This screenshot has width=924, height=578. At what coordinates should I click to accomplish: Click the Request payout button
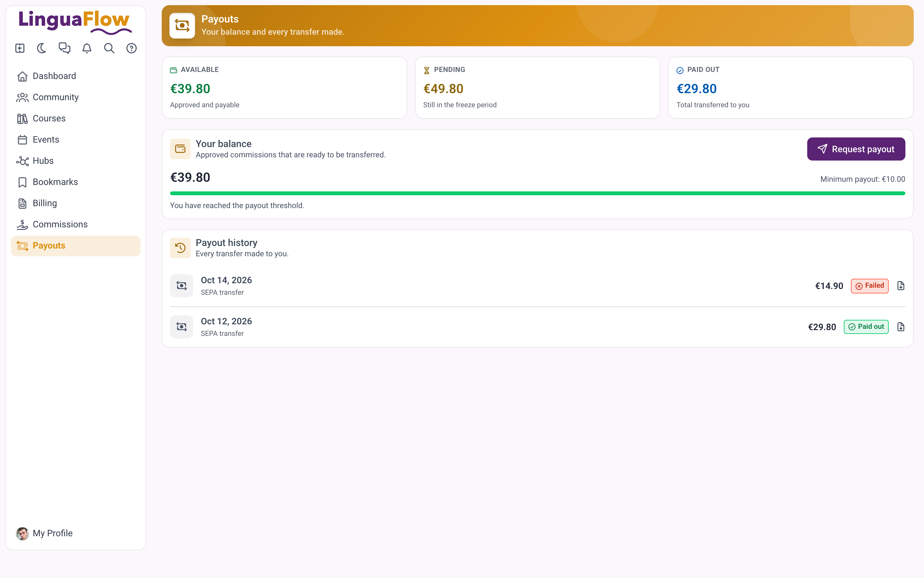point(856,149)
